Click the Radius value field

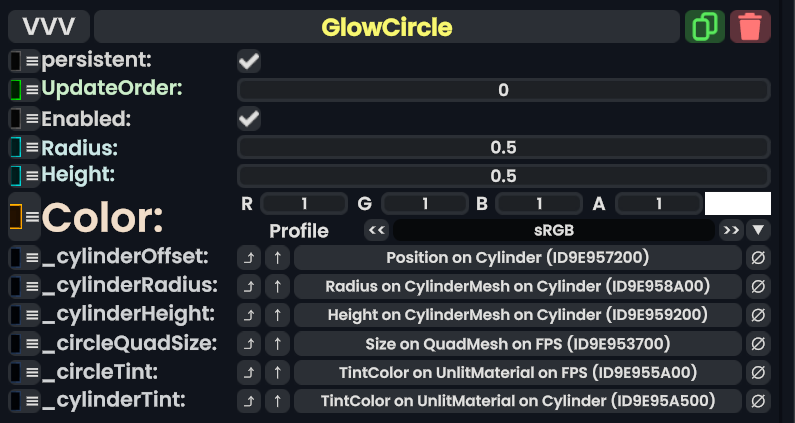coord(503,148)
